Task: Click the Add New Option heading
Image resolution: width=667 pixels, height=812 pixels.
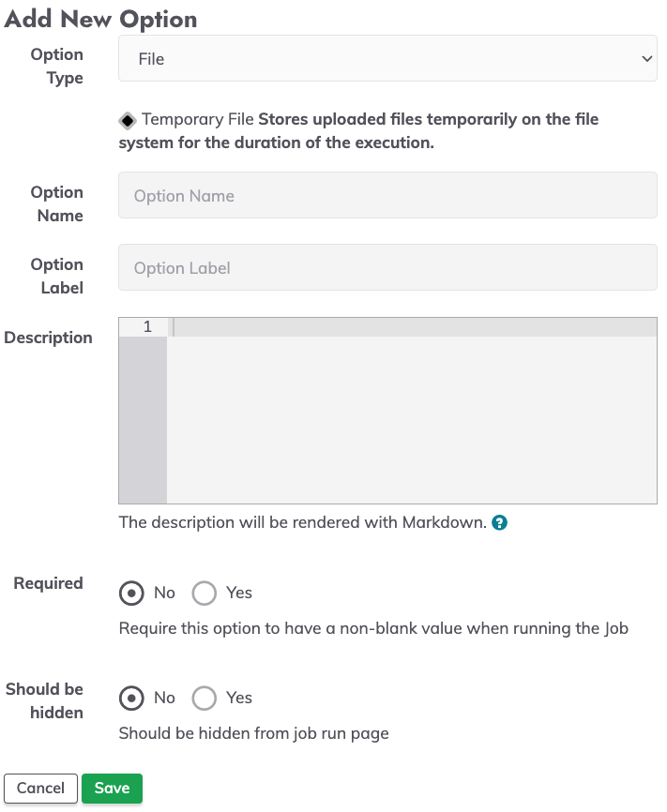Action: tap(100, 19)
